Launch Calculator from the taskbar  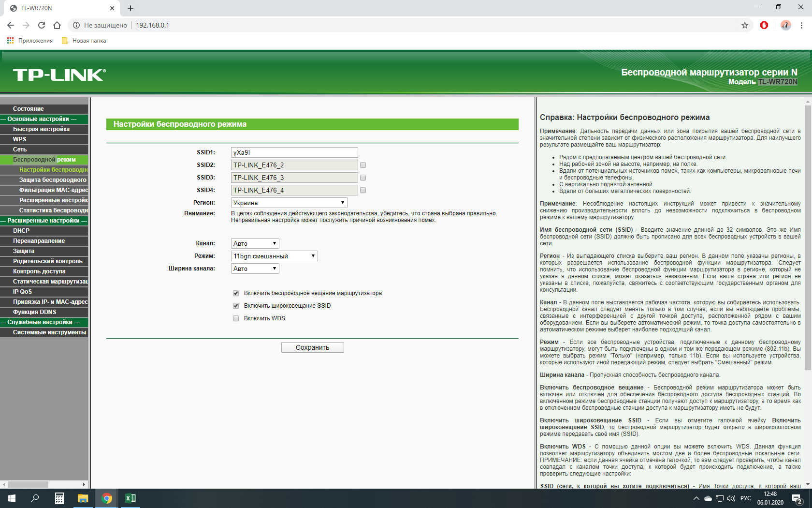(59, 498)
